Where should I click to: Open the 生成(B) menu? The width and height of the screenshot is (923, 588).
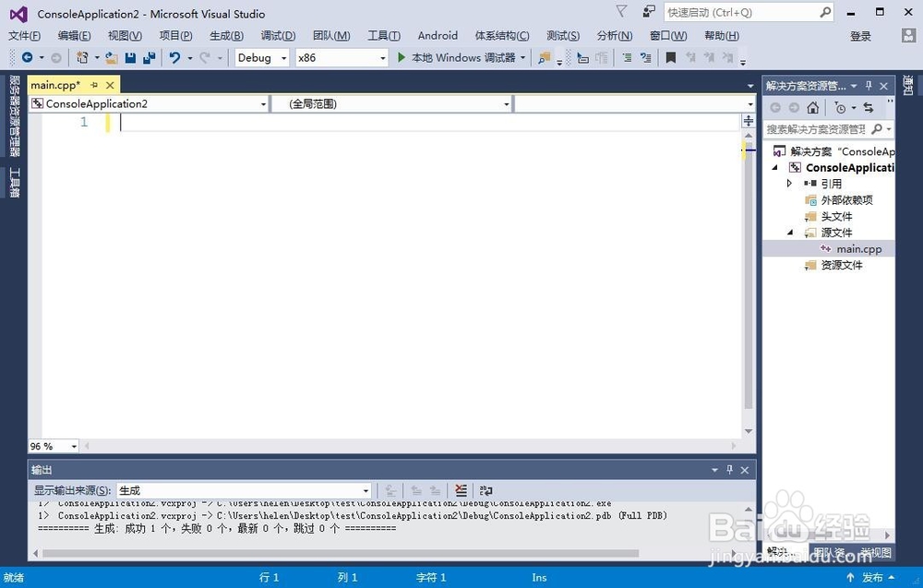(x=227, y=36)
